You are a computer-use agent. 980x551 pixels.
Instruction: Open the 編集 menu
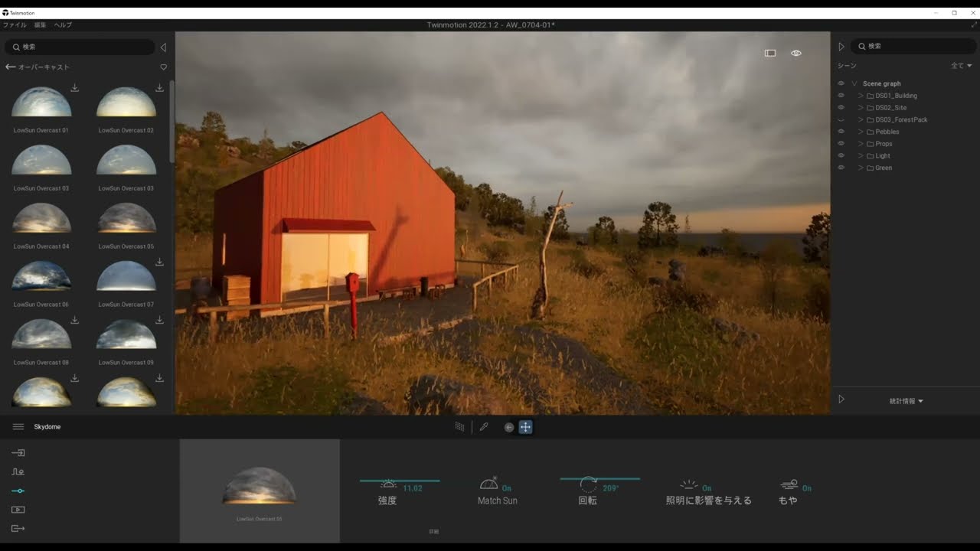(40, 25)
